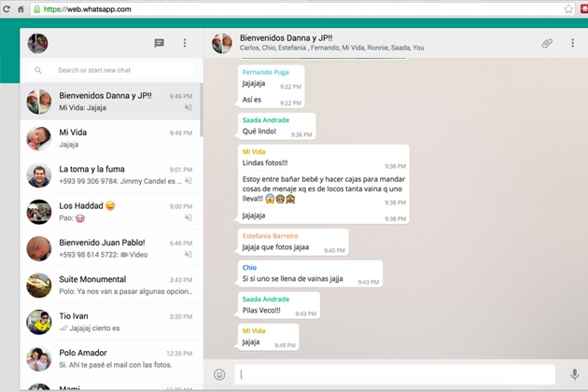
Task: Click the microphone voice message icon
Action: point(574,374)
